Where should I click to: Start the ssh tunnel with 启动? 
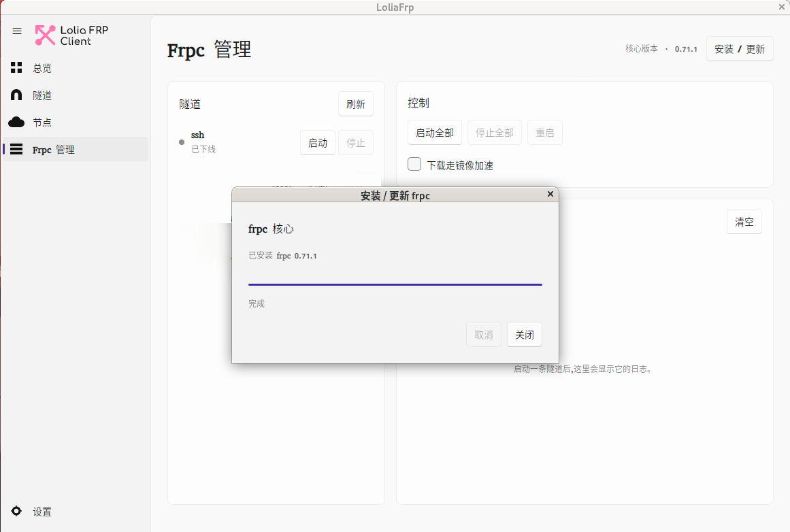pos(318,143)
